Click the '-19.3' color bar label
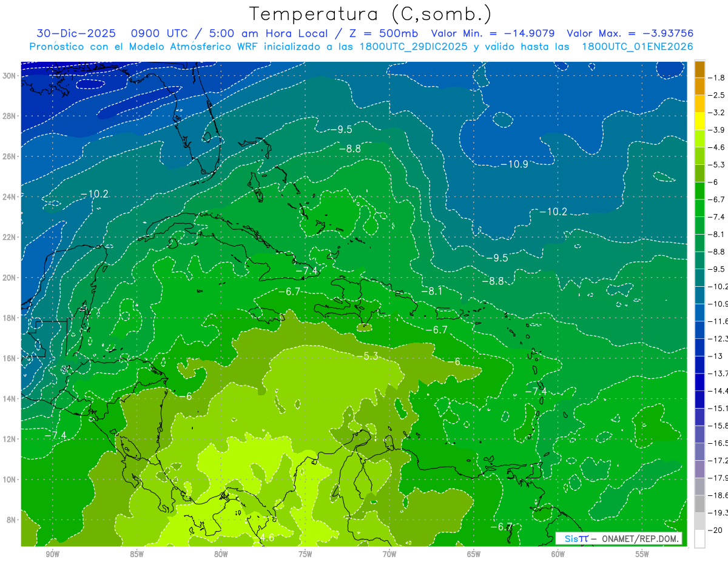 click(x=718, y=513)
